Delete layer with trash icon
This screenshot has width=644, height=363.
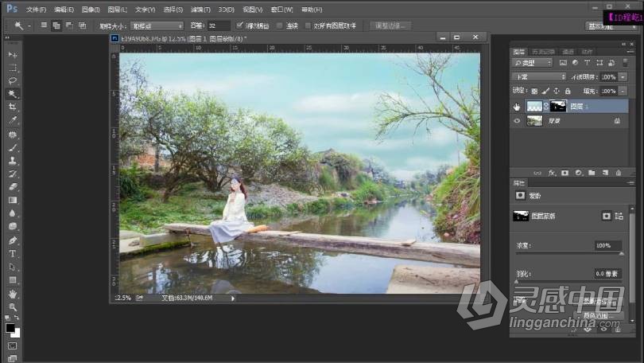(x=618, y=173)
